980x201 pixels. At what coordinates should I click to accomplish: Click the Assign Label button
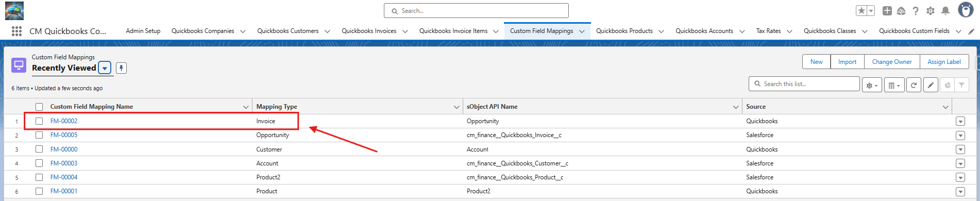pyautogui.click(x=944, y=62)
